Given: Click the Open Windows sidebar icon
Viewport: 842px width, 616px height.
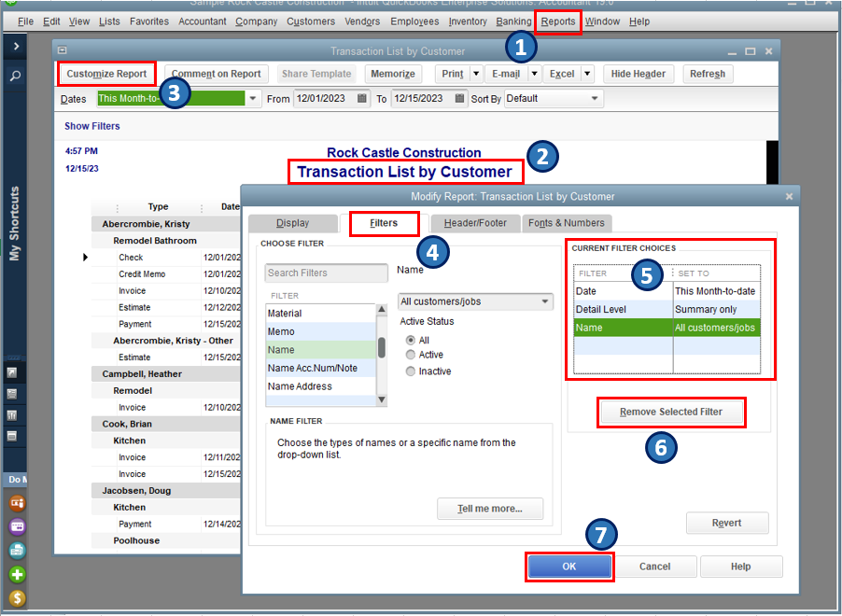Looking at the screenshot, I should [x=12, y=436].
